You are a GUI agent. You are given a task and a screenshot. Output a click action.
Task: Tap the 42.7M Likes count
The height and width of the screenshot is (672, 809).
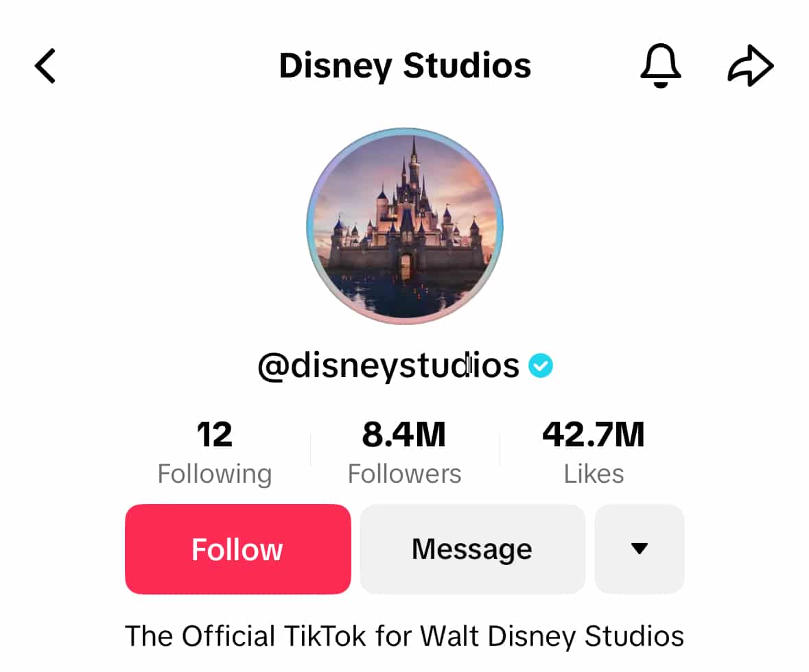(x=594, y=453)
